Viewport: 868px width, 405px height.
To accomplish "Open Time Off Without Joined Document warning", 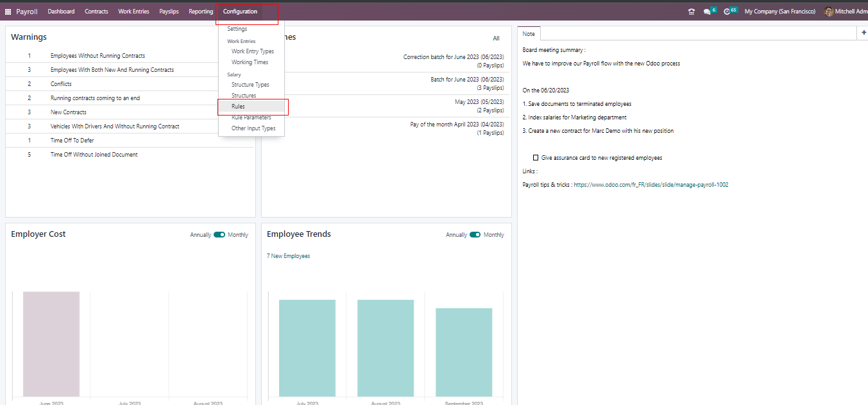I will 94,155.
